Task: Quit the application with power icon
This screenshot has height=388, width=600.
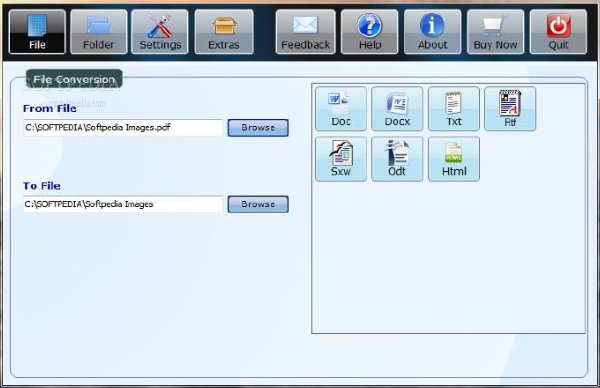Action: pos(558,32)
